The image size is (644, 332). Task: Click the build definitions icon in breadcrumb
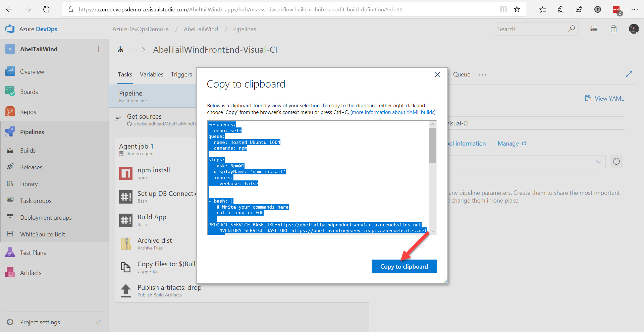tap(120, 50)
